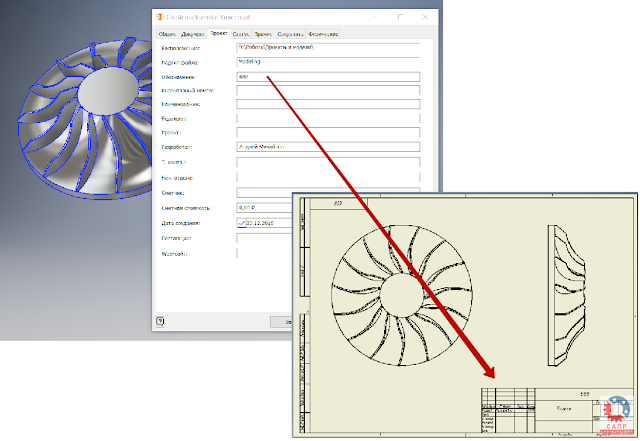
Task: Click the side view of impeller in drawing
Action: tap(567, 295)
